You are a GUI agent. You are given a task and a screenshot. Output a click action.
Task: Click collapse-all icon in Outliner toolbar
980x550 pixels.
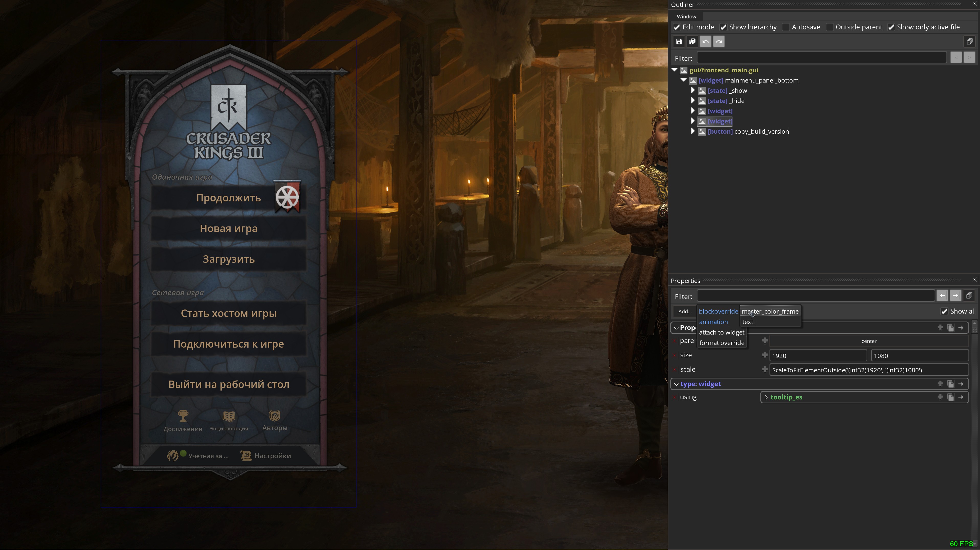(x=969, y=41)
